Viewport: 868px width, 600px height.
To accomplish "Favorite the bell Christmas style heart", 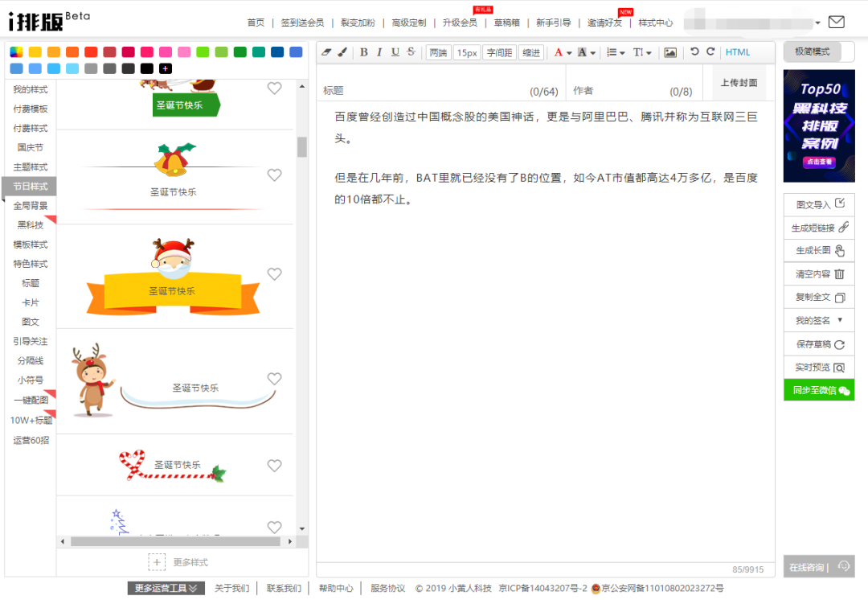I will click(274, 175).
